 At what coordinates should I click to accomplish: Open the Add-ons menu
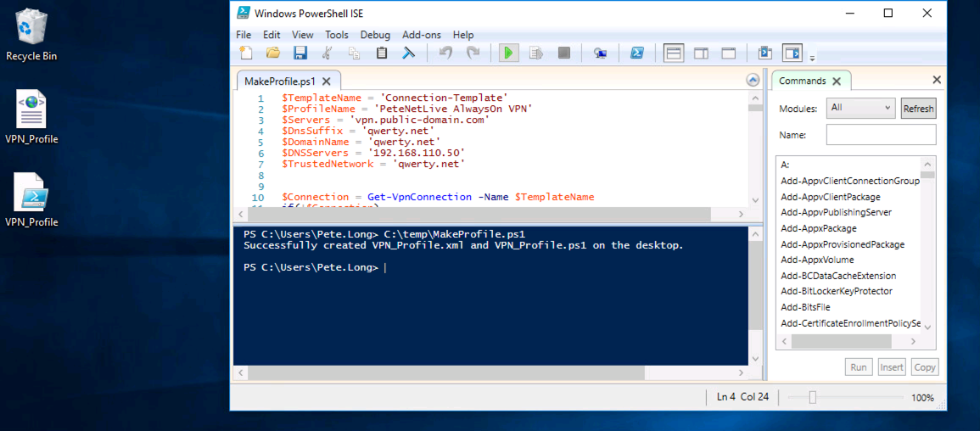[x=421, y=35]
